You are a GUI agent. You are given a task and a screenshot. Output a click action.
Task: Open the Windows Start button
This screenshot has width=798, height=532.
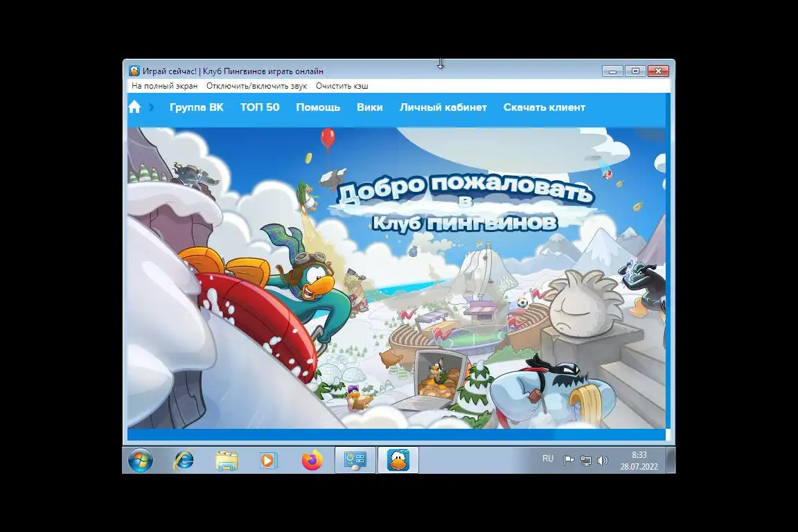[140, 461]
